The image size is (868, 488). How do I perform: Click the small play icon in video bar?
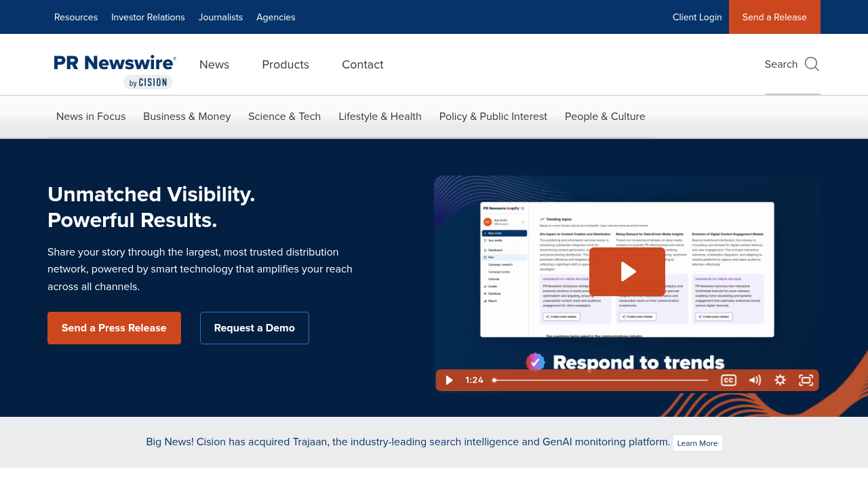coord(449,380)
